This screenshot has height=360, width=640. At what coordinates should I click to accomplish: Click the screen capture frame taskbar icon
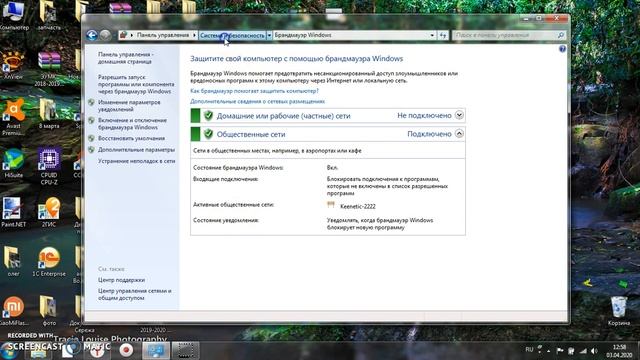point(186,350)
